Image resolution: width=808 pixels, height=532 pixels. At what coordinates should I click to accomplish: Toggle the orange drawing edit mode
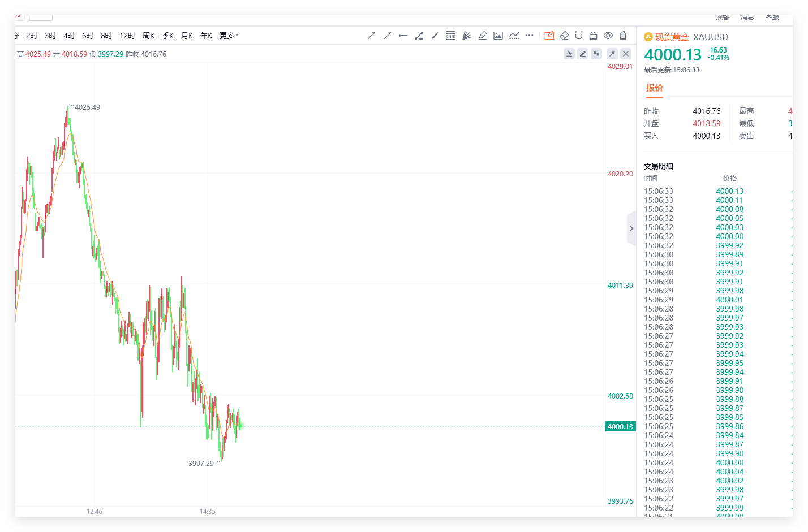(549, 36)
